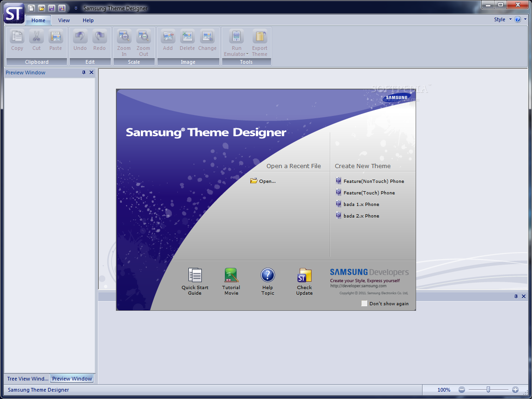Open the Quick Start Guide
The height and width of the screenshot is (399, 532).
(195, 281)
